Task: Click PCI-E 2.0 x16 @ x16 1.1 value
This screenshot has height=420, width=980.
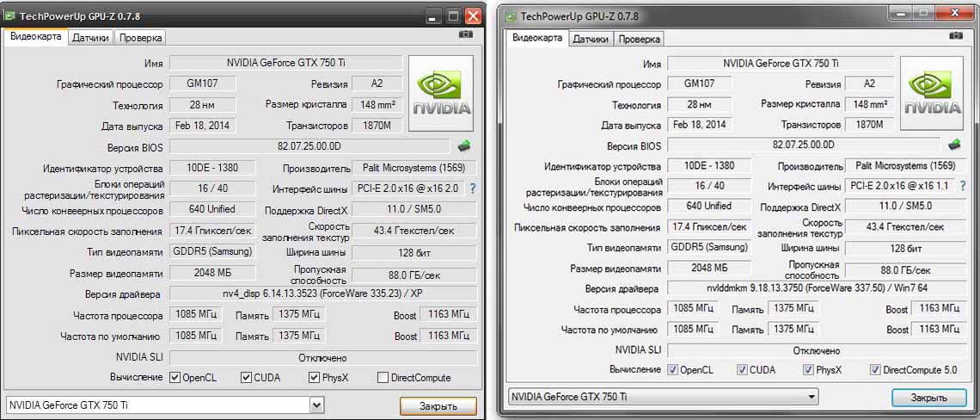Action: (x=900, y=186)
